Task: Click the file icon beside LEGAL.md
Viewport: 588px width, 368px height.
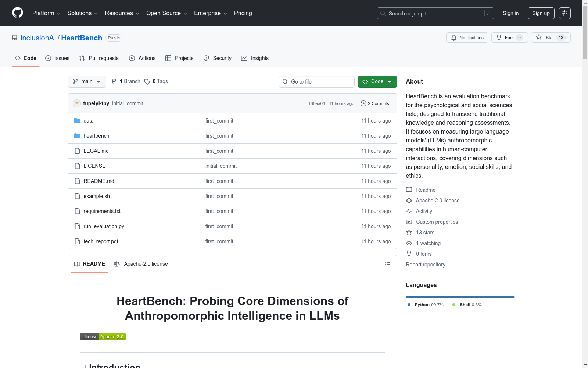Action: [77, 151]
